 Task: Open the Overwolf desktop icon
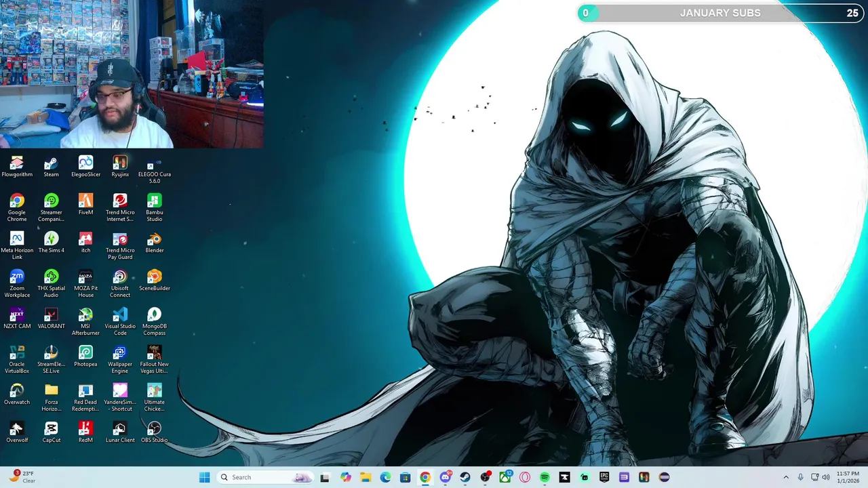pyautogui.click(x=17, y=432)
